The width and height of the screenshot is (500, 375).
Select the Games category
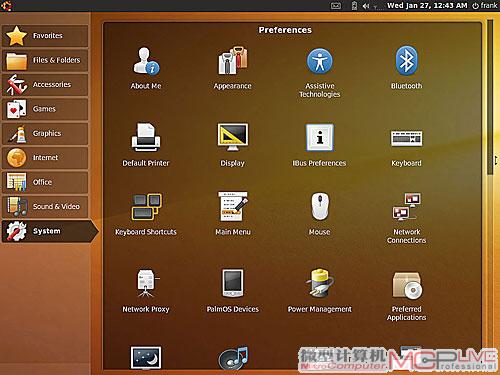(45, 109)
